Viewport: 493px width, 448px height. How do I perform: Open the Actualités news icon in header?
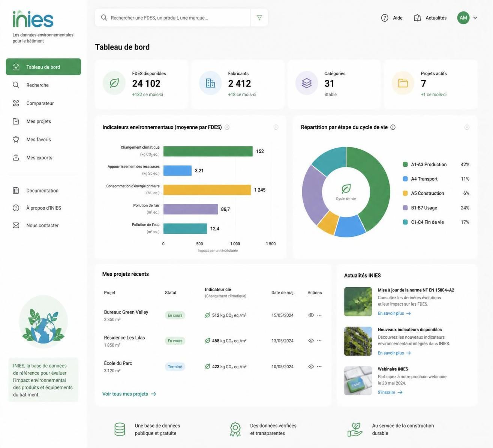(x=417, y=18)
